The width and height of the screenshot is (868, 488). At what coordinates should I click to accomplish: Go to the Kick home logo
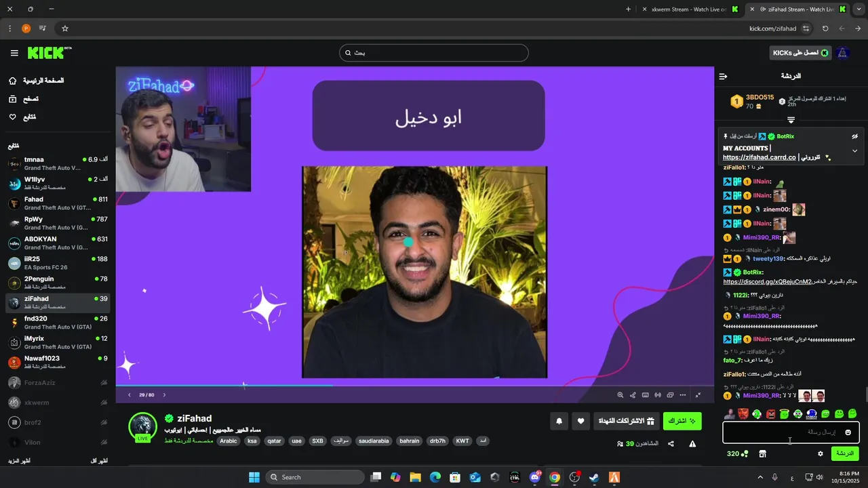pyautogui.click(x=49, y=53)
